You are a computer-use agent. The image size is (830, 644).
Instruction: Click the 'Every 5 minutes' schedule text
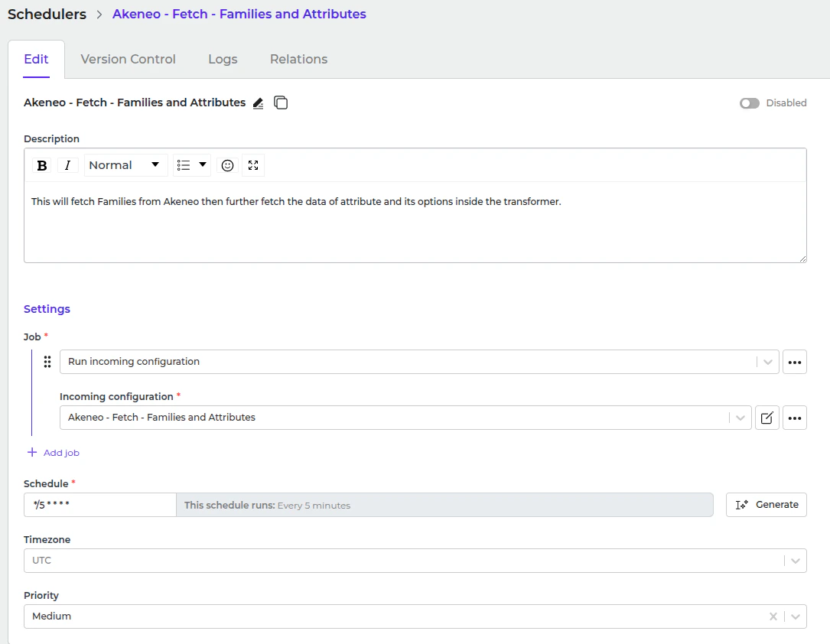point(314,506)
